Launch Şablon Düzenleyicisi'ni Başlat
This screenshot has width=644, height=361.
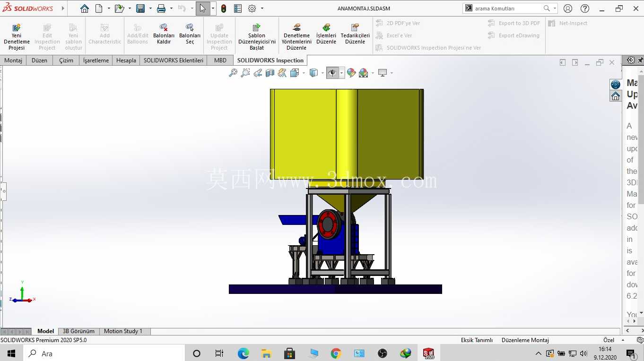257,37
